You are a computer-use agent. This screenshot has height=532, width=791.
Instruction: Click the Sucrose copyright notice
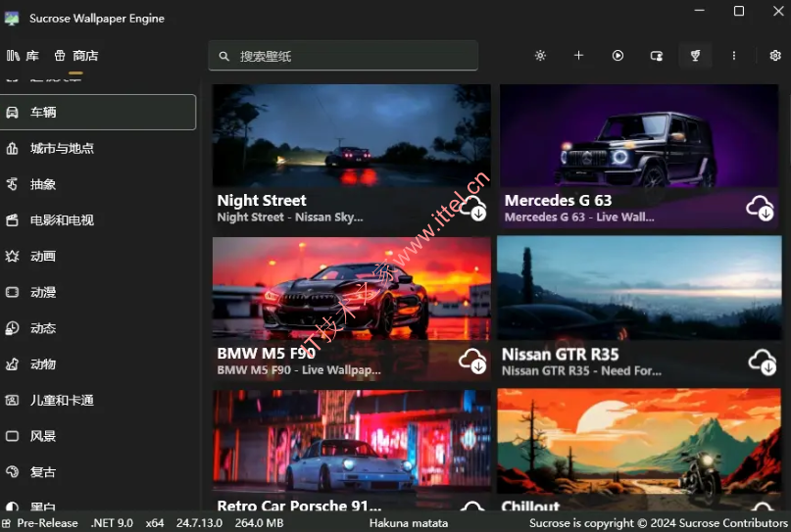[x=659, y=523]
